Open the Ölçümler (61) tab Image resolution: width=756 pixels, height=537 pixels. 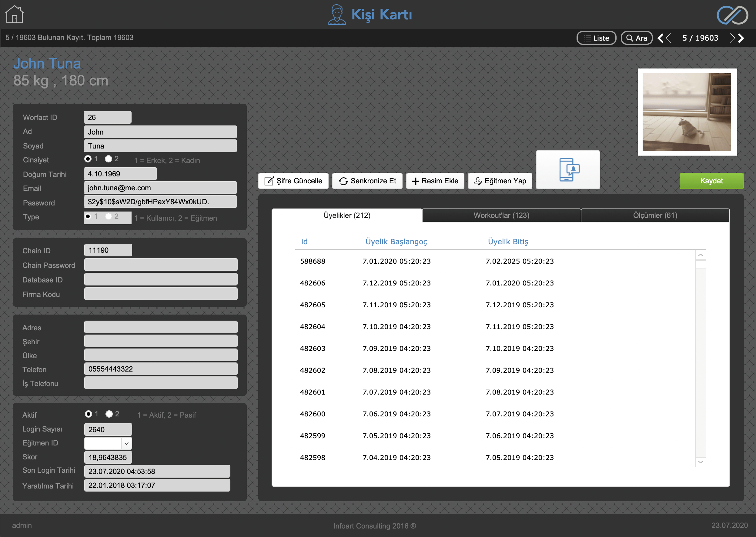coord(655,215)
